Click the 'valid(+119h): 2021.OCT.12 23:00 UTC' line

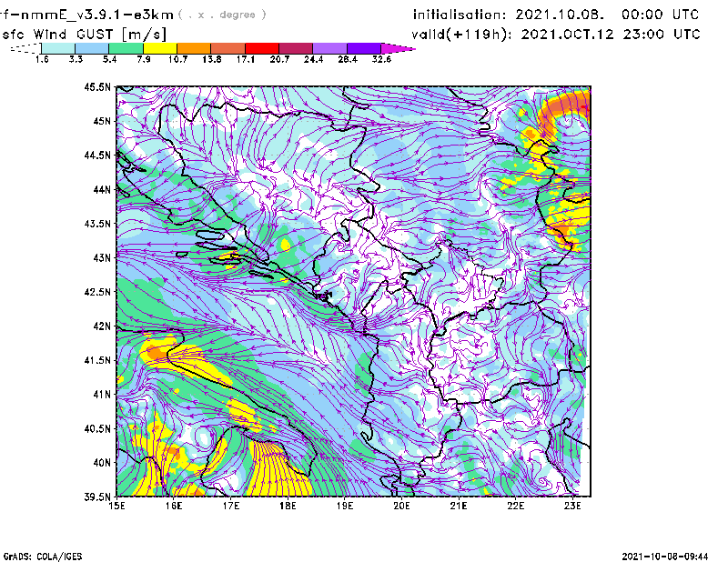point(555,35)
